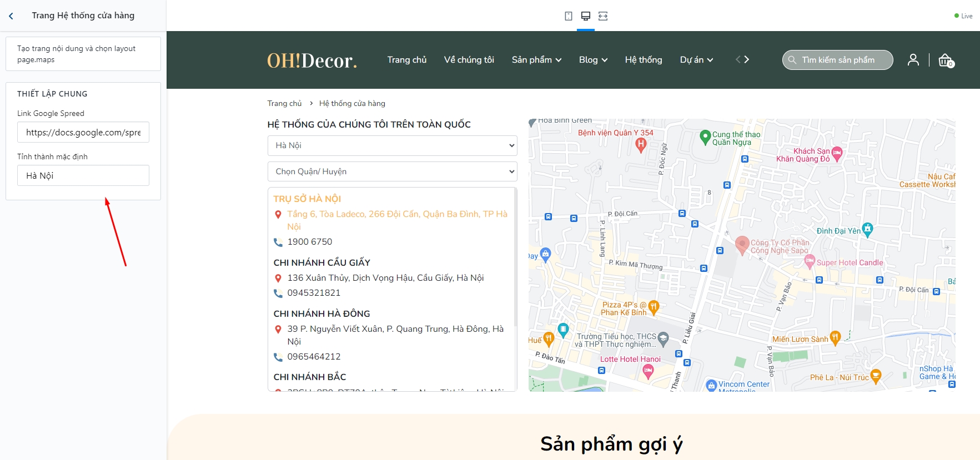980x460 pixels.
Task: Click address Tầng 6, Tòa Ladeco, 266 Đội Cấn
Action: (397, 220)
